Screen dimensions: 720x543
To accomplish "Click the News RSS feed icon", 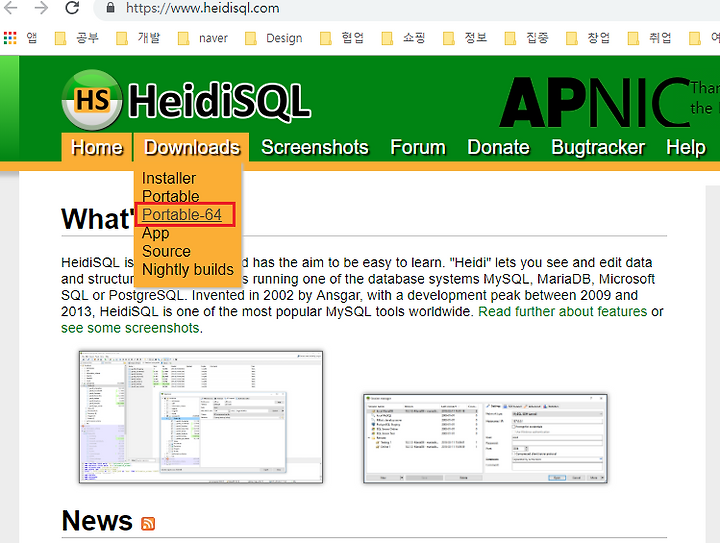I will tap(148, 523).
